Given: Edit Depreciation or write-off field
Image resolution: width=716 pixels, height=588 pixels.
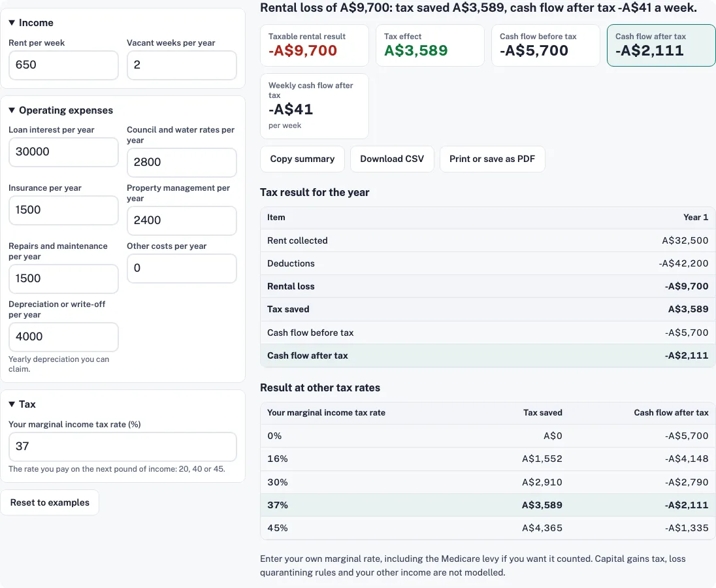Looking at the screenshot, I should (x=63, y=337).
